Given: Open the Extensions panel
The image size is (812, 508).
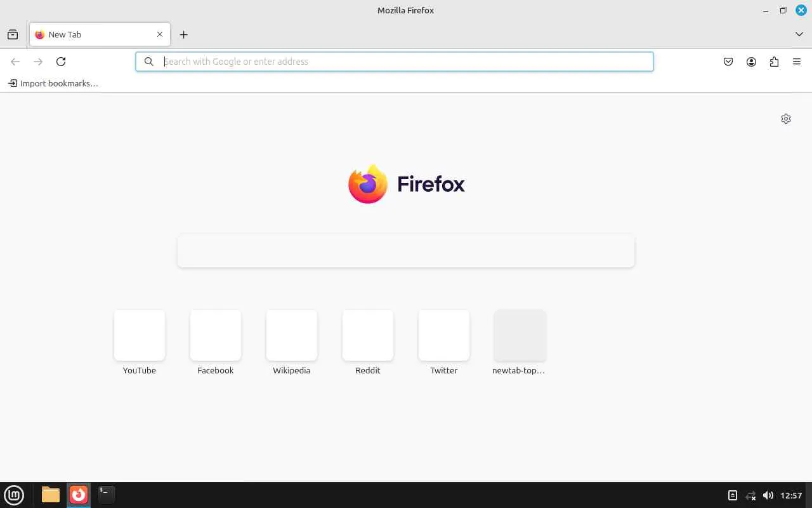Looking at the screenshot, I should tap(774, 62).
